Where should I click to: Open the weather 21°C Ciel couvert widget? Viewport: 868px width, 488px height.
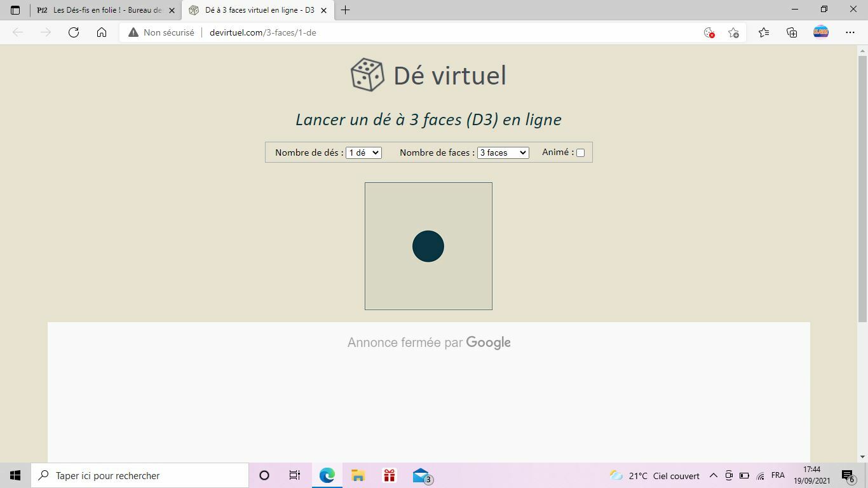[x=654, y=476]
